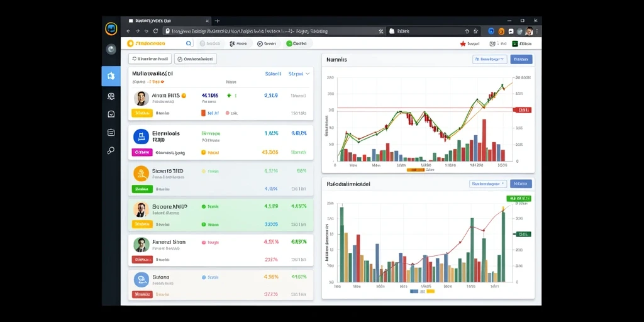Click the blue search magnifier in site header

(189, 43)
